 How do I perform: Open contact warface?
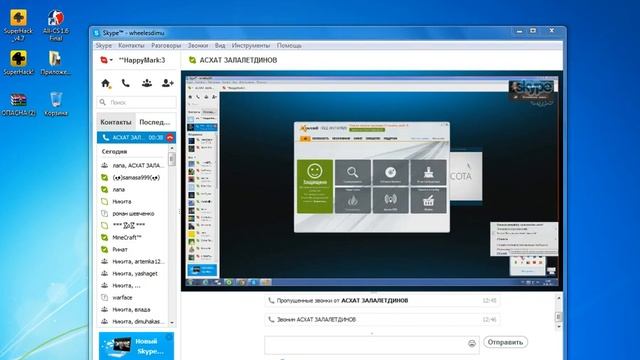point(132,298)
